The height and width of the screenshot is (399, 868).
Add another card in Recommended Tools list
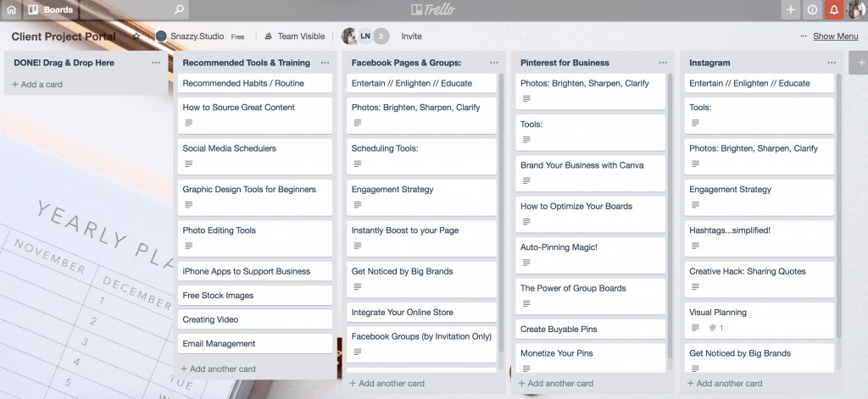[x=218, y=369]
